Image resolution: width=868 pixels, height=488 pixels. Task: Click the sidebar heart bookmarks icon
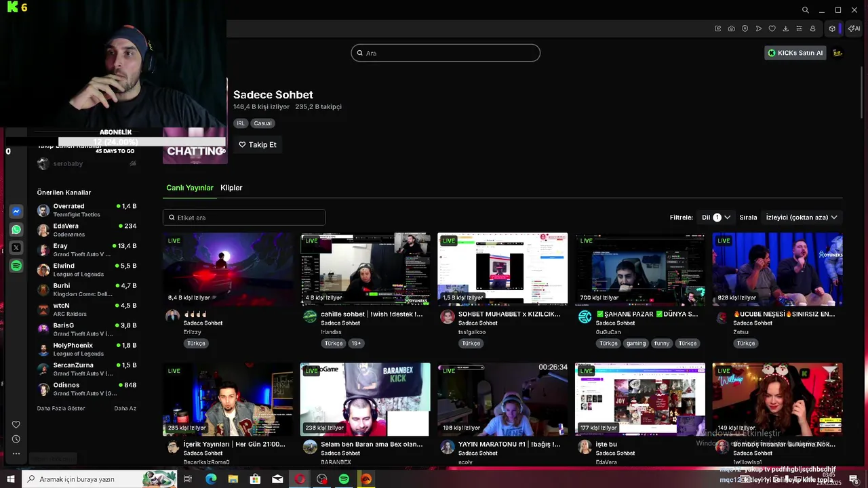[16, 425]
